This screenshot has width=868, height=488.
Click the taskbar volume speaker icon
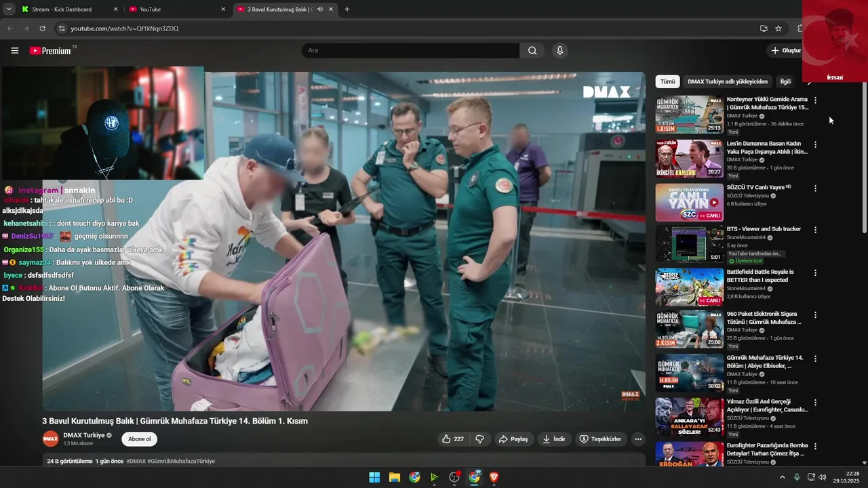(822, 477)
